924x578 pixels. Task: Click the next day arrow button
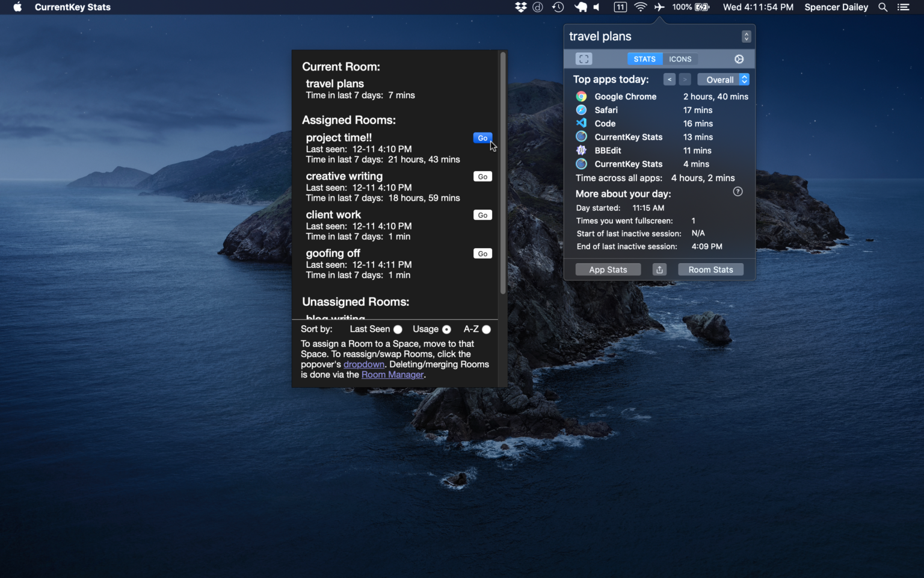click(x=685, y=79)
